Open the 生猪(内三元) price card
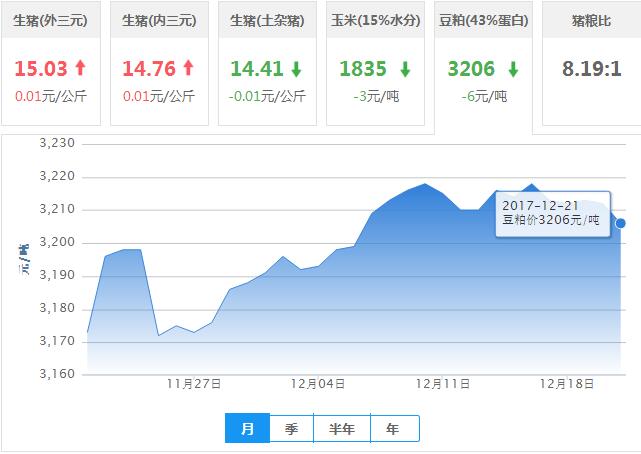 pyautogui.click(x=159, y=63)
